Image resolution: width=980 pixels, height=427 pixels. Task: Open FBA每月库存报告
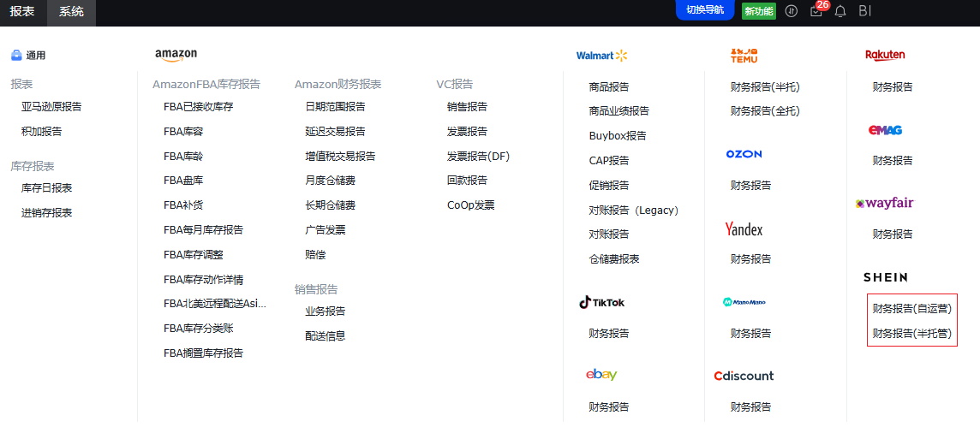203,229
